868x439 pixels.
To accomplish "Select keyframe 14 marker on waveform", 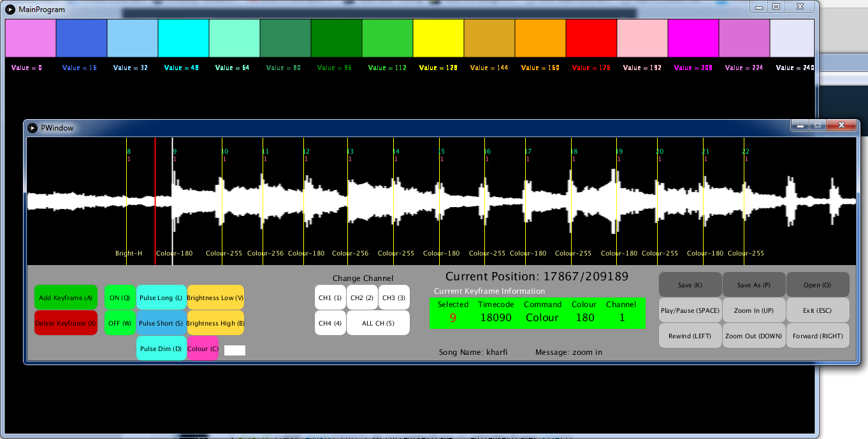I will [x=394, y=201].
